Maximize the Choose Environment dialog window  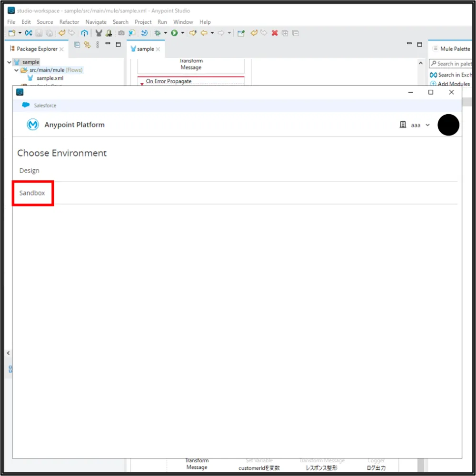[431, 92]
